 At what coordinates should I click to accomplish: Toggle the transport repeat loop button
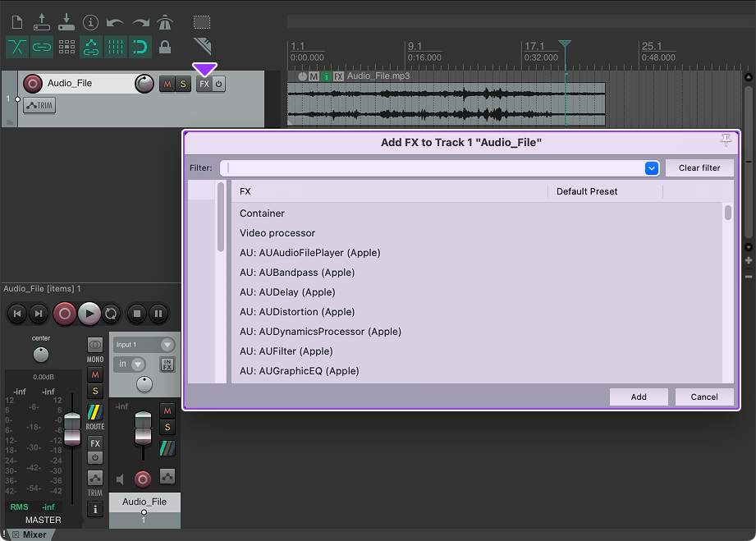point(111,314)
